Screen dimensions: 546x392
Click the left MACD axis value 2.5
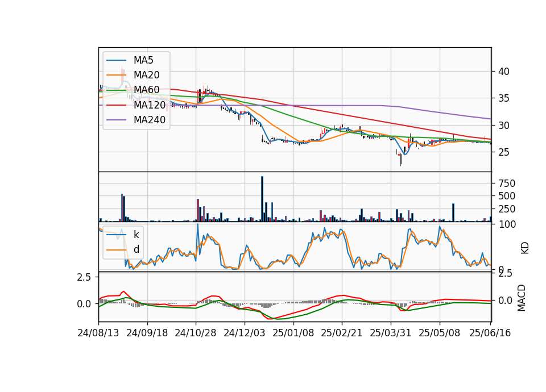coord(84,277)
